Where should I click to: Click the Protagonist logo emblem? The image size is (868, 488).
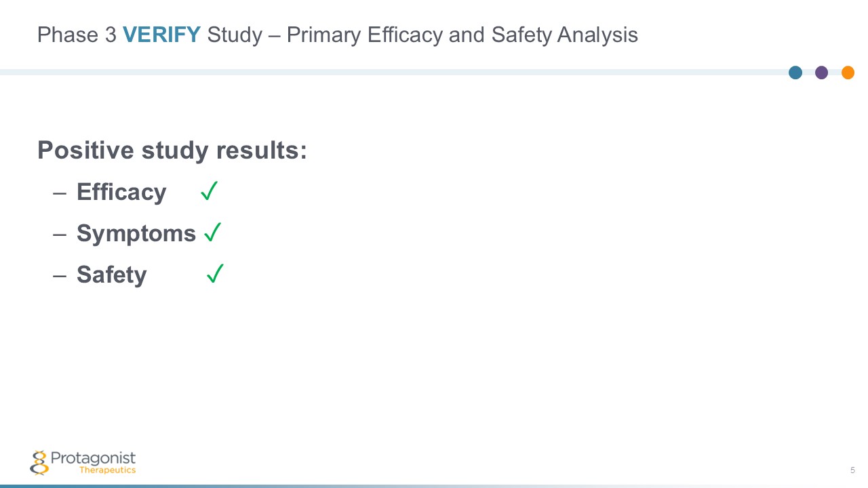click(x=39, y=462)
